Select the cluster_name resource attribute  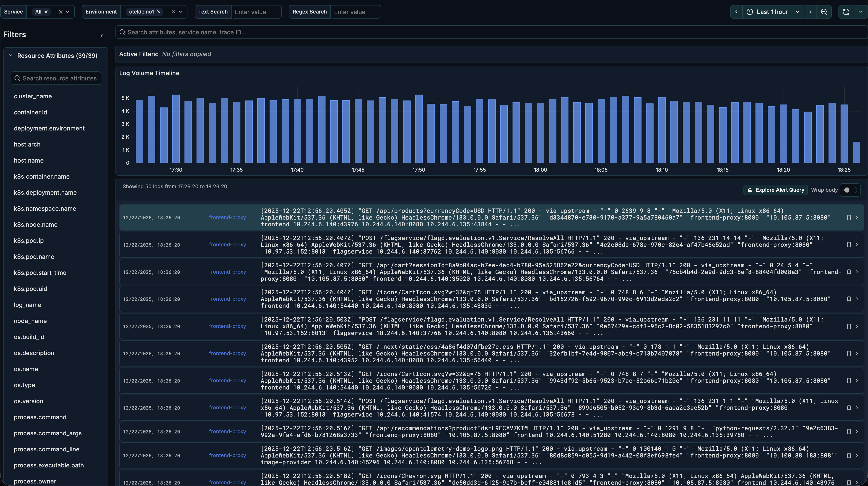coord(33,96)
